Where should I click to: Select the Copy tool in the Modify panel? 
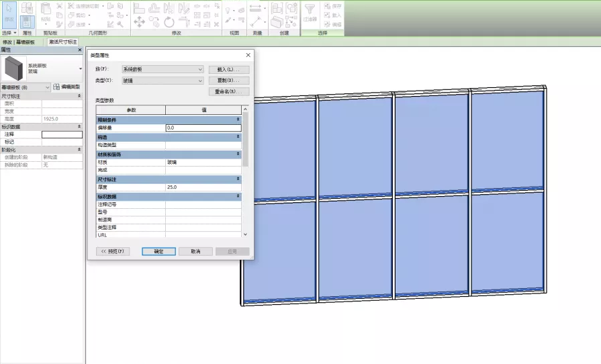154,22
